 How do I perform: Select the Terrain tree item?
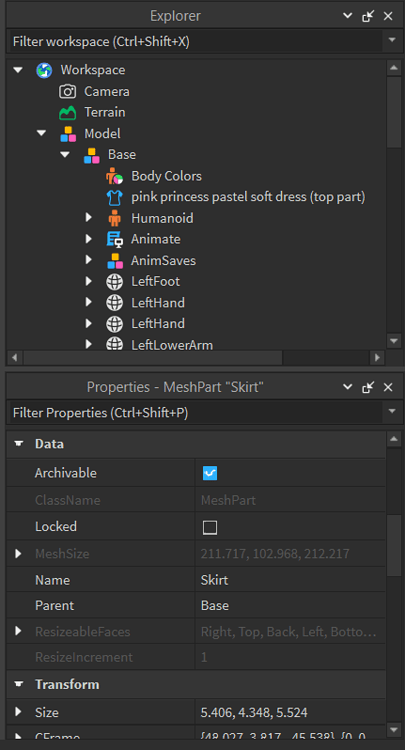(105, 112)
